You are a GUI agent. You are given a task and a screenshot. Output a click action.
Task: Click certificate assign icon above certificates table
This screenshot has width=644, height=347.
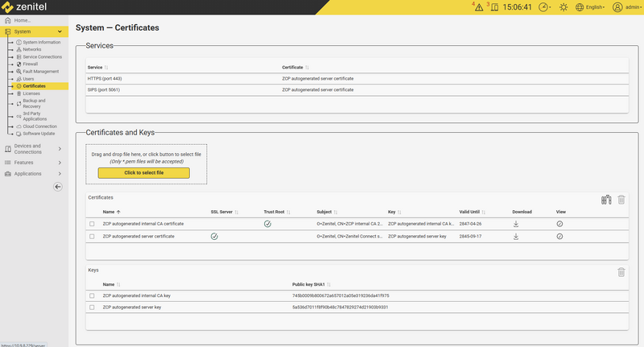606,200
